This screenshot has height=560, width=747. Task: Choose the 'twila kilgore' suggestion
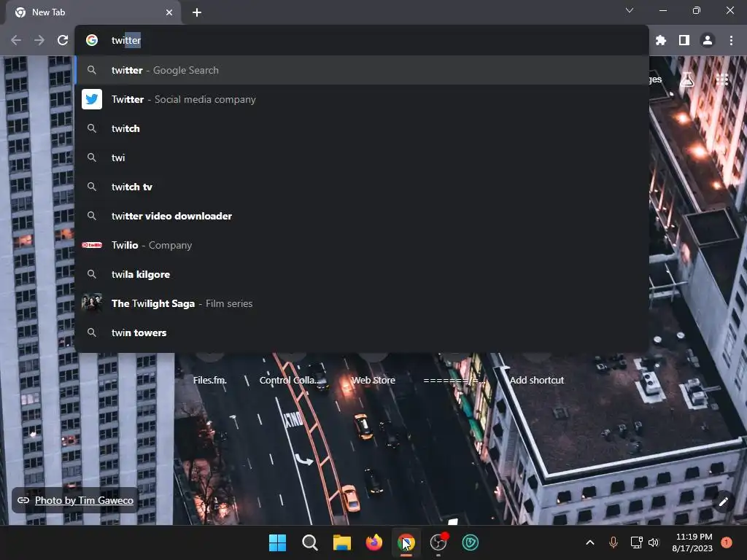pos(362,274)
